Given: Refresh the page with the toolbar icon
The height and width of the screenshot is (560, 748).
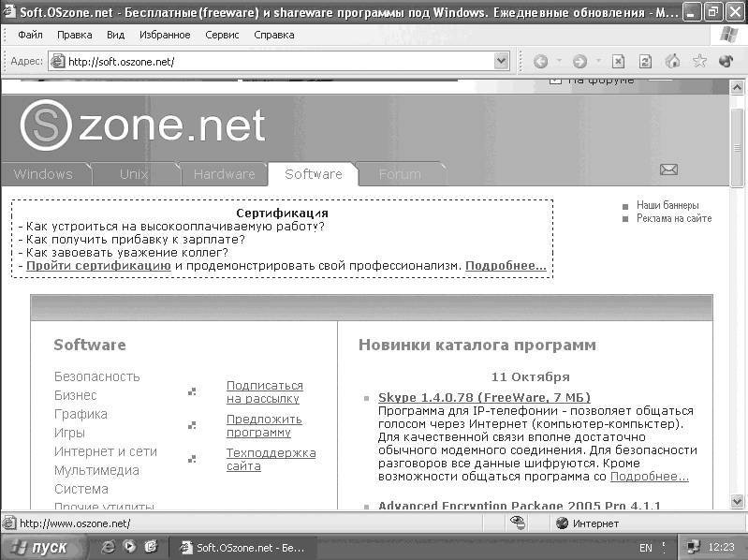Looking at the screenshot, I should point(645,62).
